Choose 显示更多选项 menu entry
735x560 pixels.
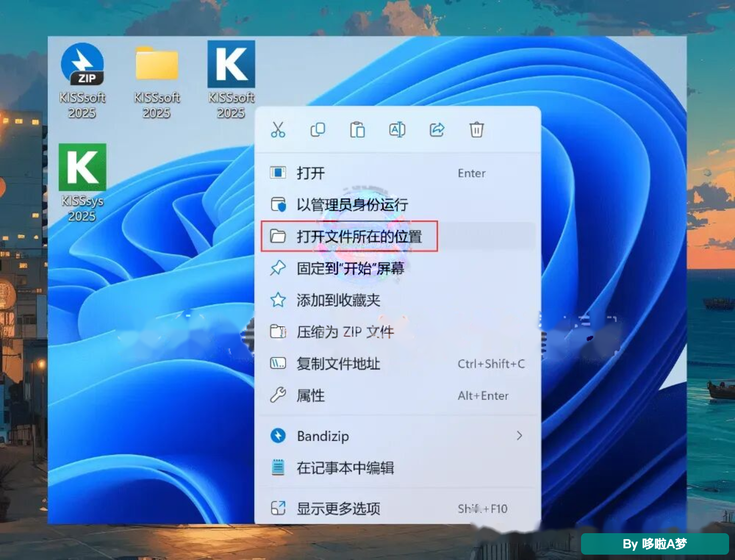(398, 508)
